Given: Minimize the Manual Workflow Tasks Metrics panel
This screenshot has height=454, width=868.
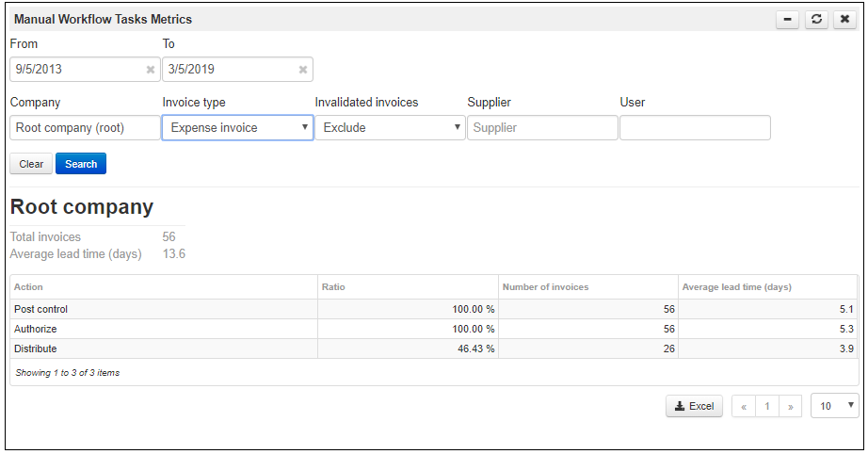Looking at the screenshot, I should tap(787, 20).
